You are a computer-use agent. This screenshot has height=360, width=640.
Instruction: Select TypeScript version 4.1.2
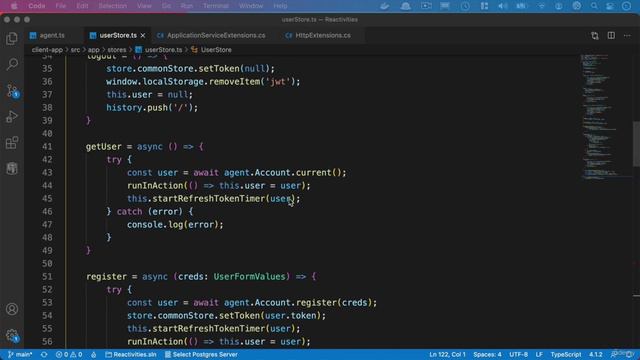click(x=596, y=354)
